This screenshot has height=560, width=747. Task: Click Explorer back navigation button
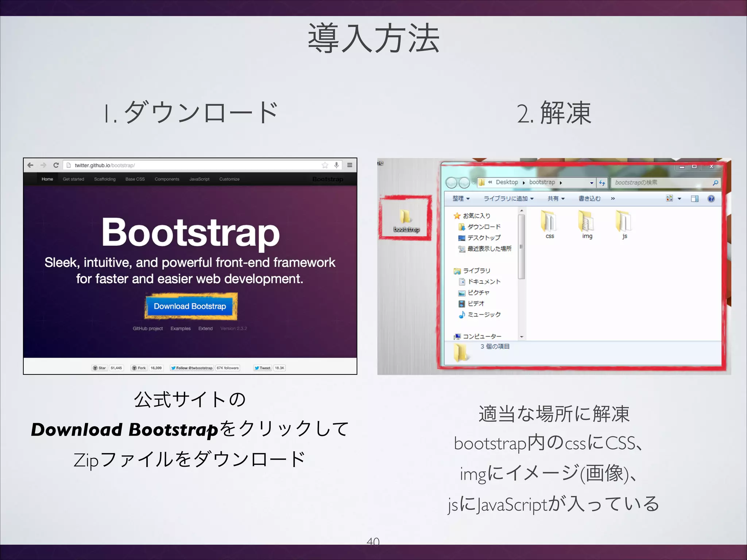coord(452,182)
